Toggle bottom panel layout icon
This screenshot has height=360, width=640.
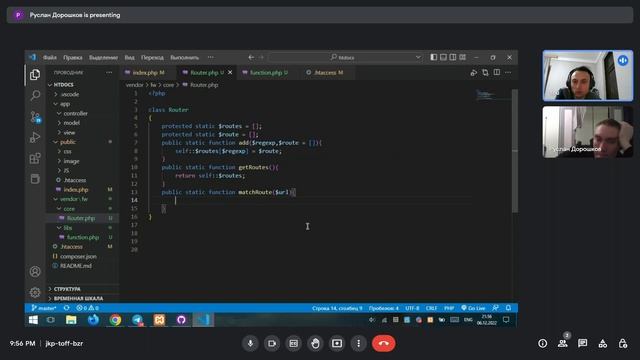coord(443,57)
